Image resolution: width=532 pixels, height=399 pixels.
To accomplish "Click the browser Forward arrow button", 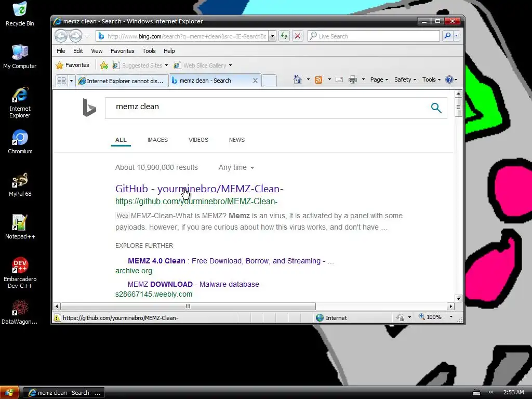I will click(x=76, y=36).
